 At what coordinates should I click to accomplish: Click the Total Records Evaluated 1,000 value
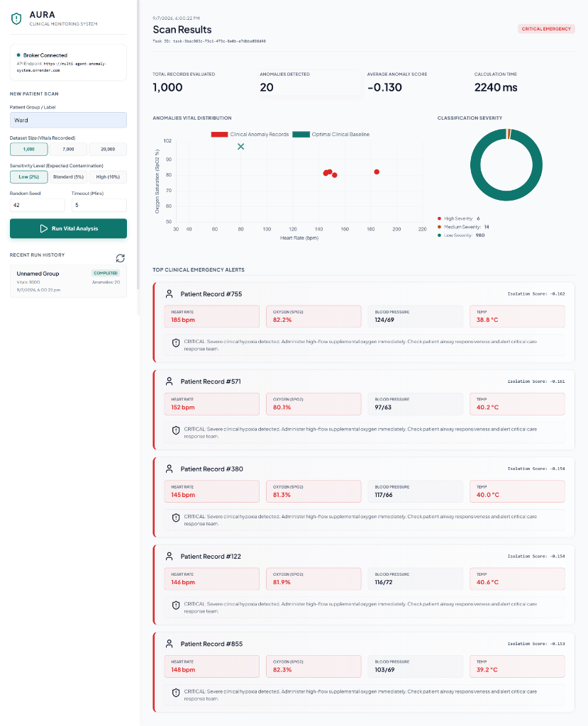tap(167, 87)
